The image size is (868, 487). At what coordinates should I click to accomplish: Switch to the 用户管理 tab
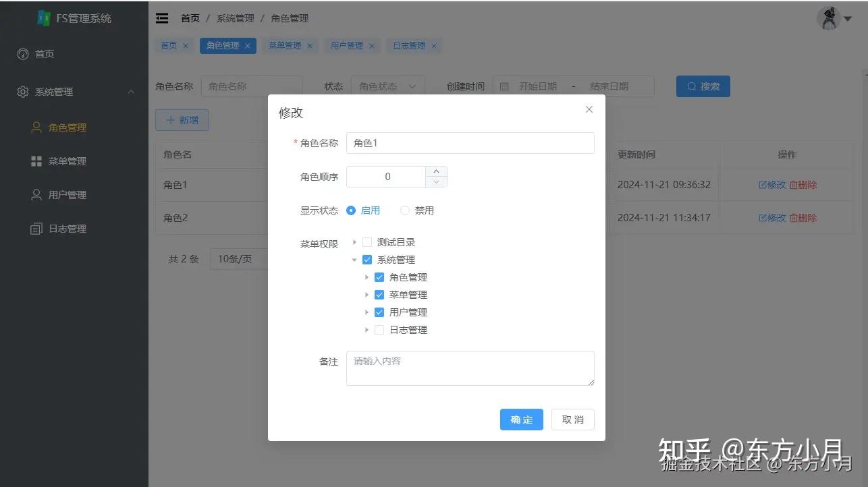(346, 45)
